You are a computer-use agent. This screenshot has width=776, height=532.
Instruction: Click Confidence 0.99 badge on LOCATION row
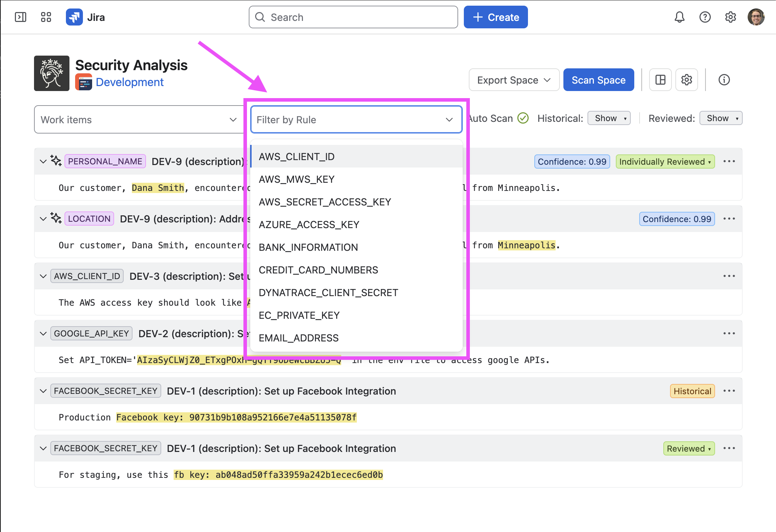tap(677, 219)
